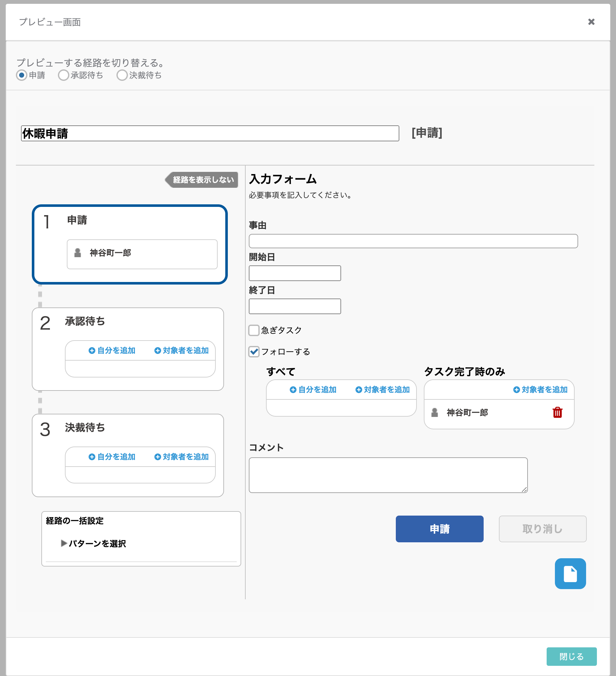Click 対象者を追加 in 決裁待ち step
This screenshot has height=676, width=616.
point(181,456)
